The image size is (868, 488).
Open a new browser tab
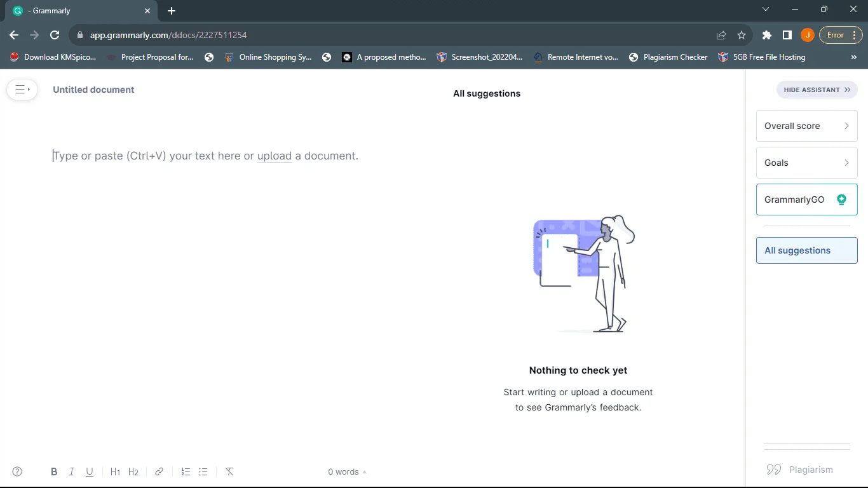(172, 11)
